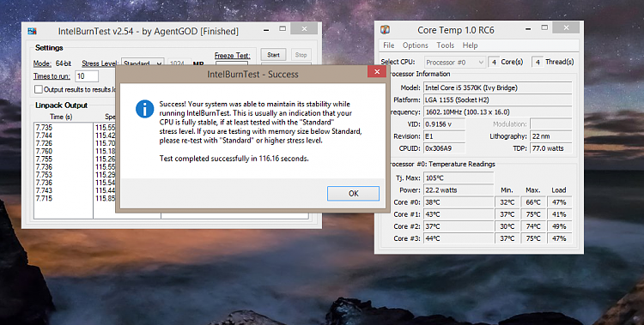Click the Frequency value 1602.10MHz

pyautogui.click(x=497, y=112)
